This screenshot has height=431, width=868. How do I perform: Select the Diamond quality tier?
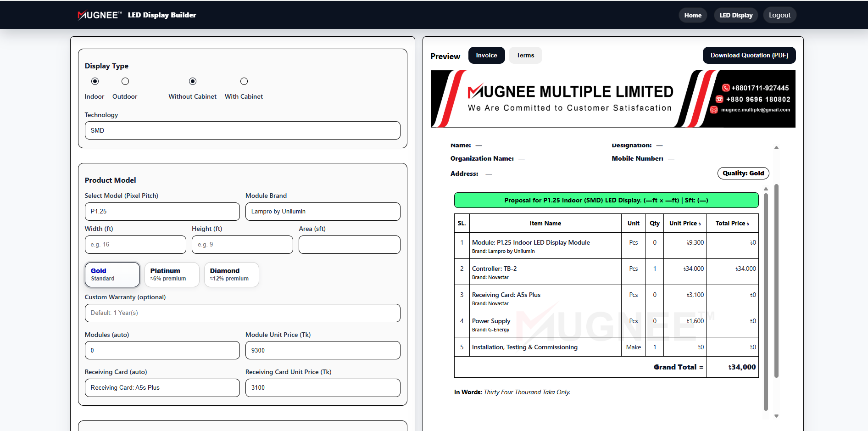[232, 274]
